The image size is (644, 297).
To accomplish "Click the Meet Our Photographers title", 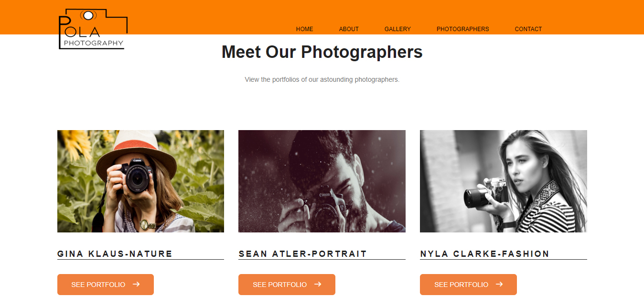I will pyautogui.click(x=322, y=52).
